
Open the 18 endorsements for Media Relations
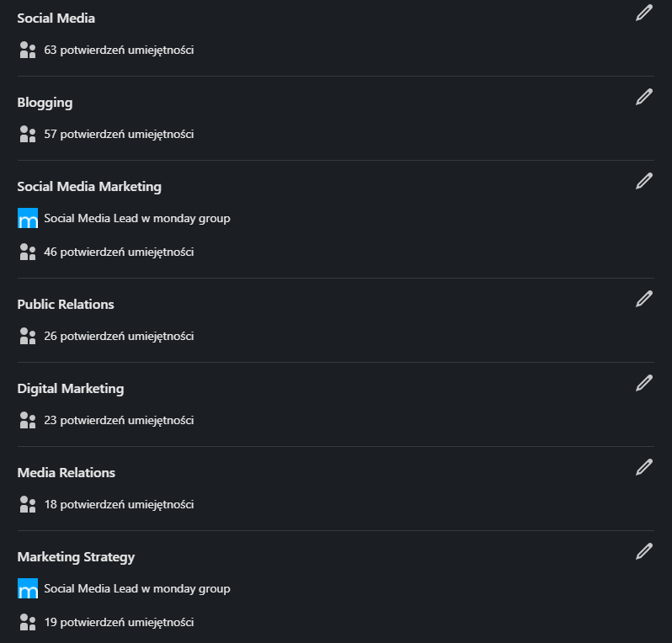119,504
